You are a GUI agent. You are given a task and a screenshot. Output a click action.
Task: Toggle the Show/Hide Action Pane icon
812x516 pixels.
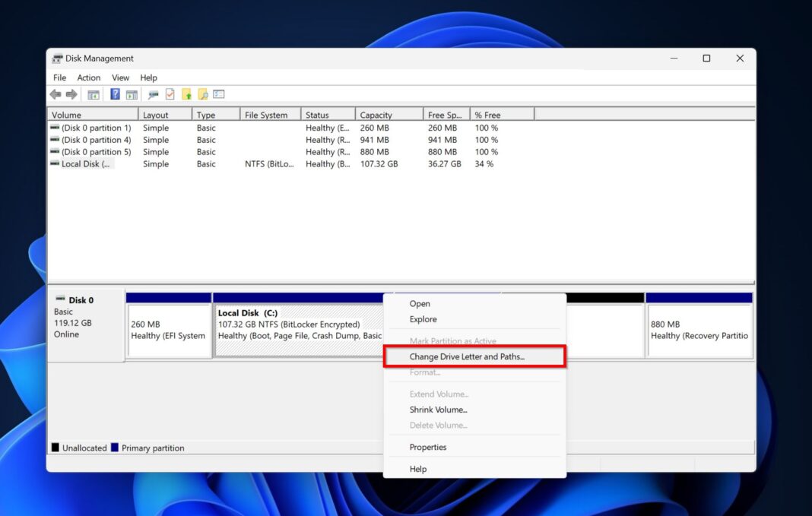pos(131,93)
